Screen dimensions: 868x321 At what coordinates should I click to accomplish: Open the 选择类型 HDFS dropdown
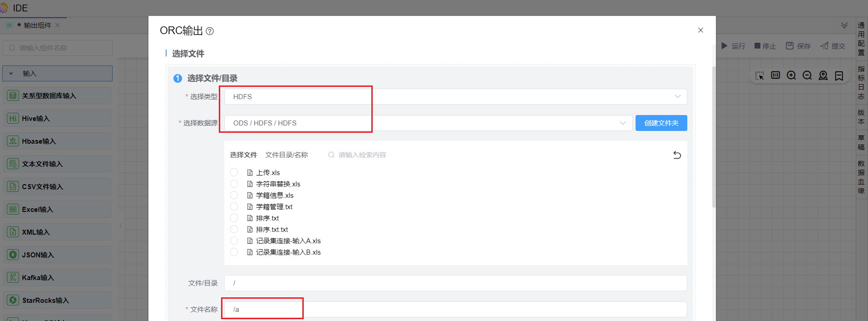click(x=455, y=96)
